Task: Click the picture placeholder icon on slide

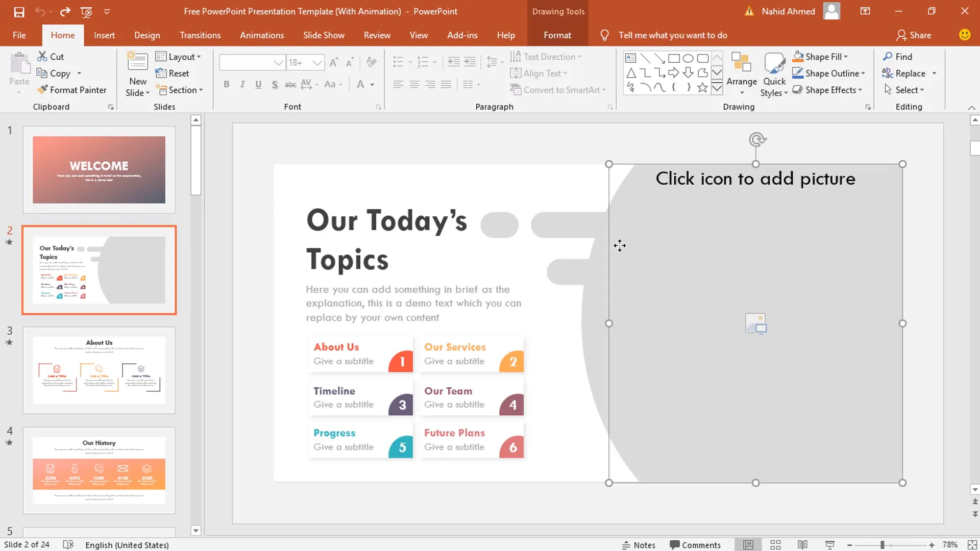Action: [x=755, y=323]
